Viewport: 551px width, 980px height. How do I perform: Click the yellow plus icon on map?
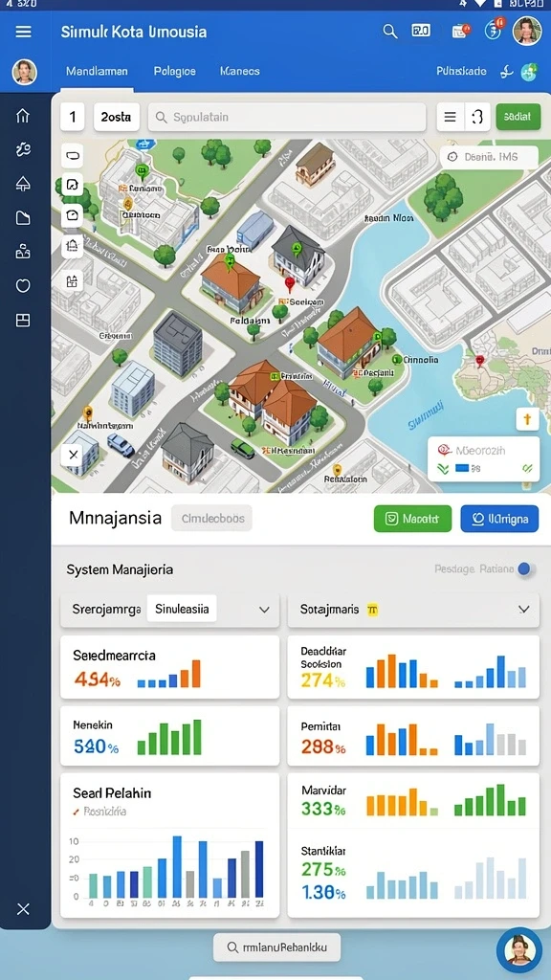click(x=527, y=419)
